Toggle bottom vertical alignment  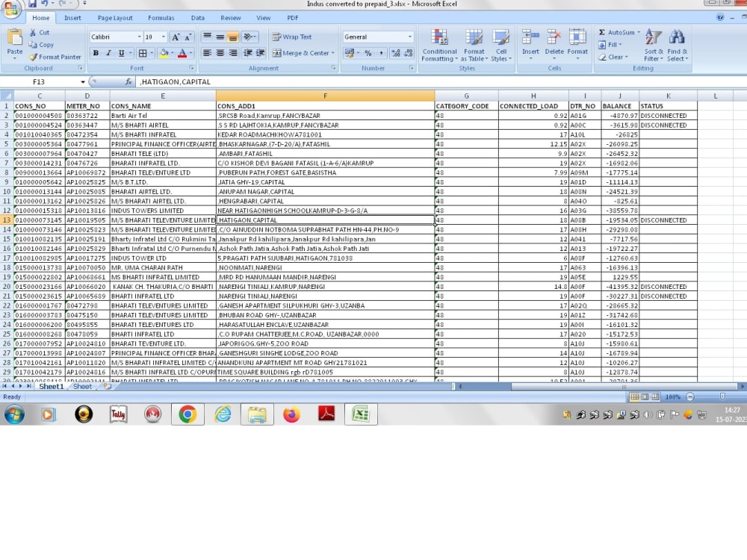point(233,37)
